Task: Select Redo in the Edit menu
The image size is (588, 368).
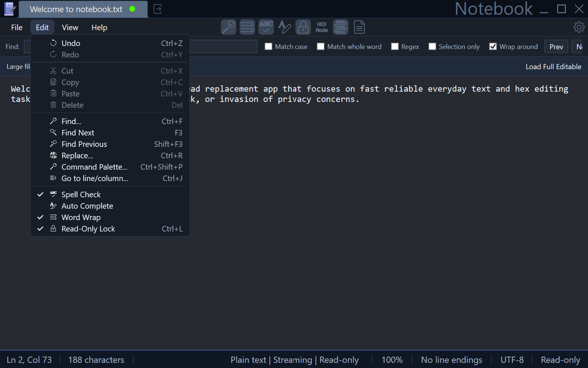Action: [110, 54]
